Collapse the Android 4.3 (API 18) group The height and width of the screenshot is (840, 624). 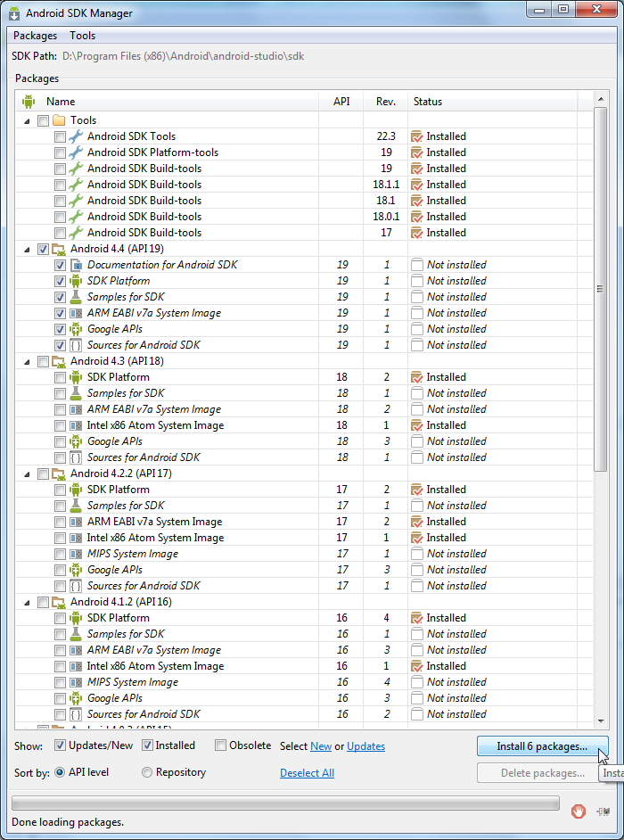click(27, 362)
